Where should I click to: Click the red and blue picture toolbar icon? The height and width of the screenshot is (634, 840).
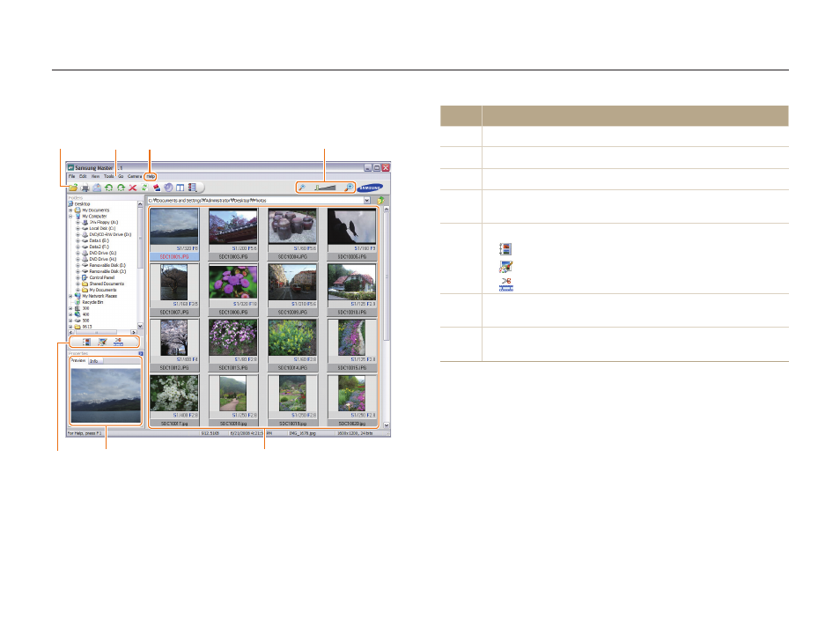click(157, 188)
